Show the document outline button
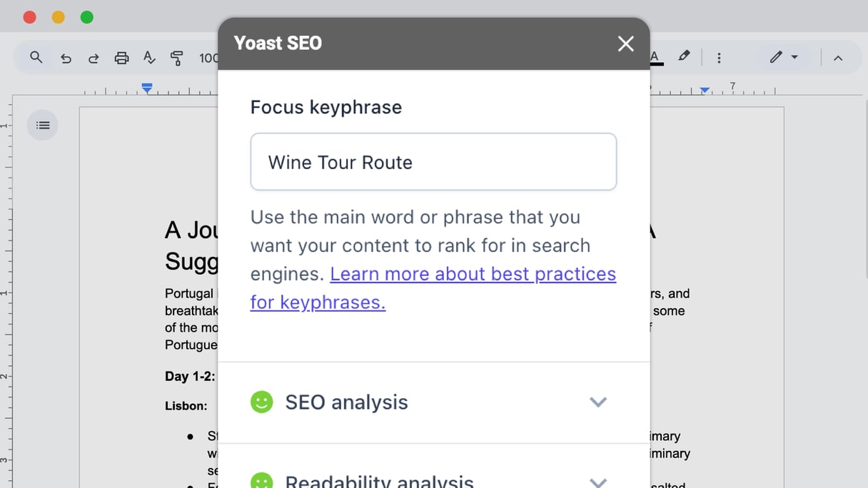Screen dimensions: 868x488 [43, 126]
